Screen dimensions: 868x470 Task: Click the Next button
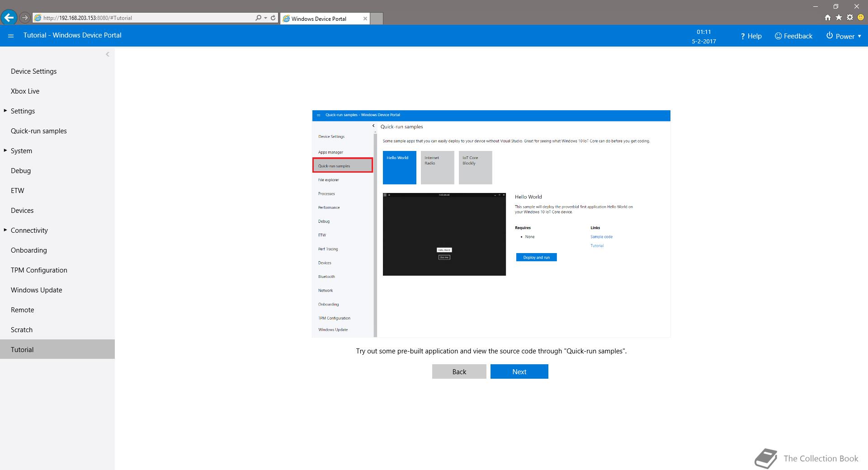pos(519,371)
